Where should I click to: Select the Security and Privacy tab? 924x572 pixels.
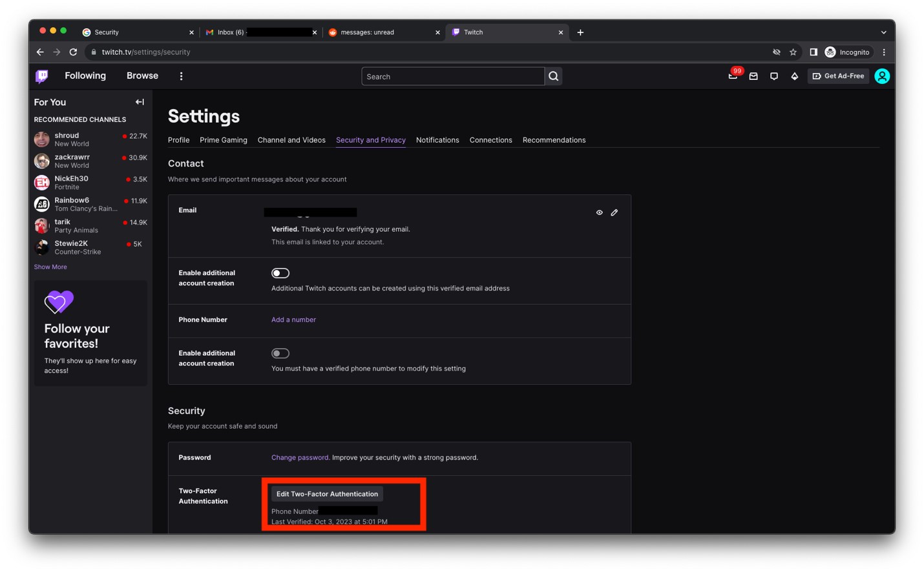tap(371, 140)
